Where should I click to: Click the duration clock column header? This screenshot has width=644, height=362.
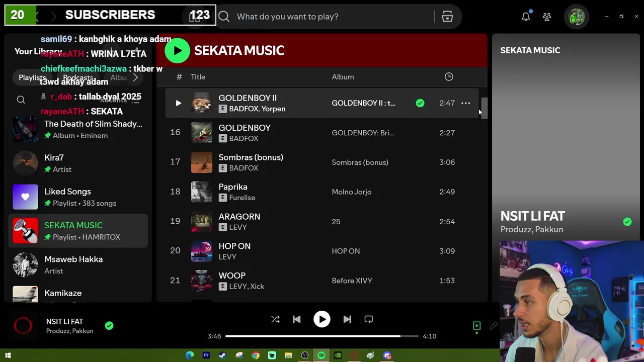coord(449,77)
